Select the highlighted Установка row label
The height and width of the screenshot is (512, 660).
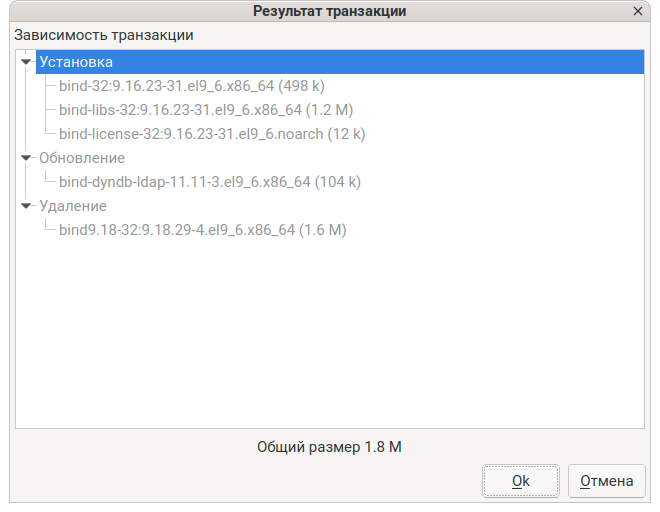click(76, 62)
